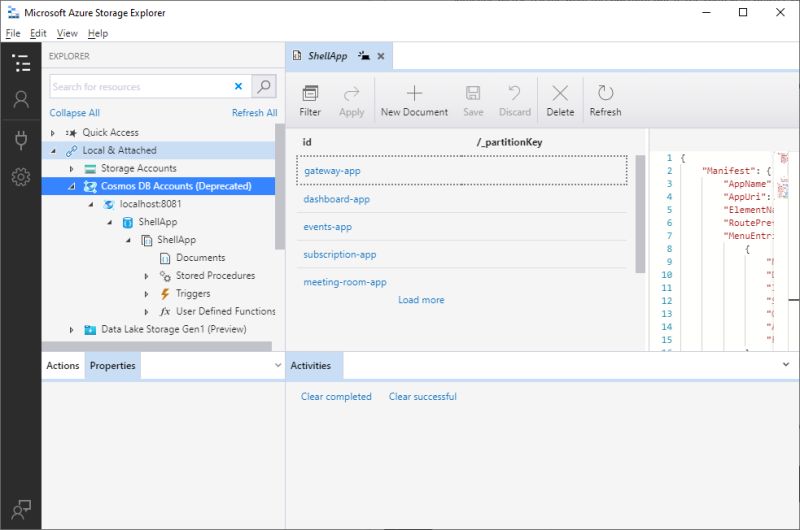Create a New Document

tap(414, 101)
